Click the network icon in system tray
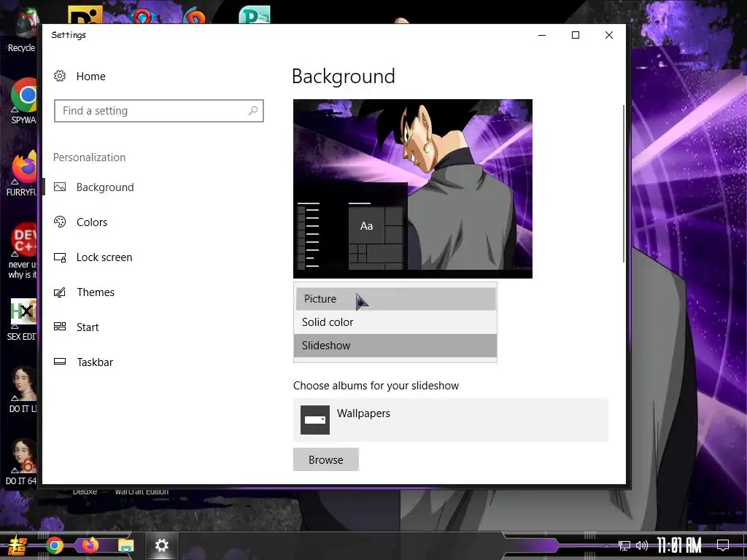Viewport: 747px width, 560px height. point(624,545)
